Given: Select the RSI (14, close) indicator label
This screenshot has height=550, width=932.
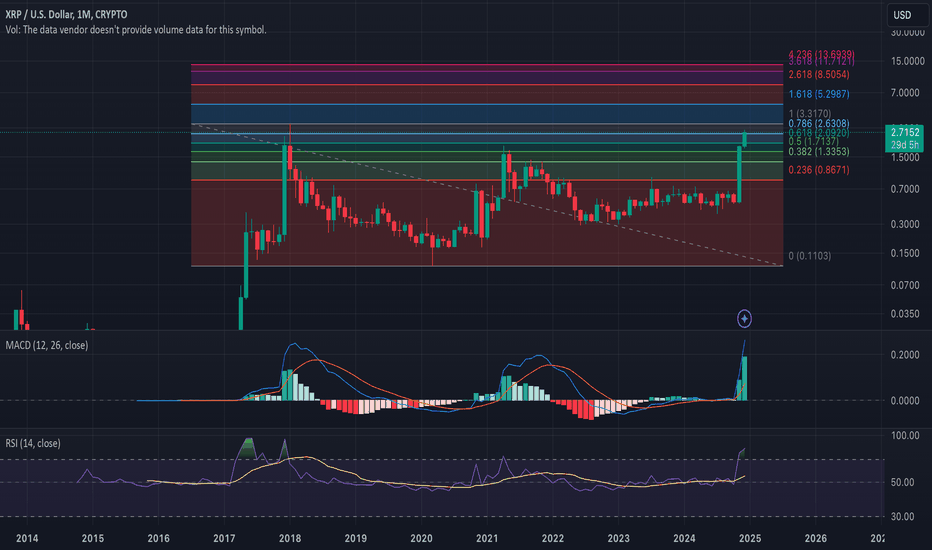Looking at the screenshot, I should point(33,444).
